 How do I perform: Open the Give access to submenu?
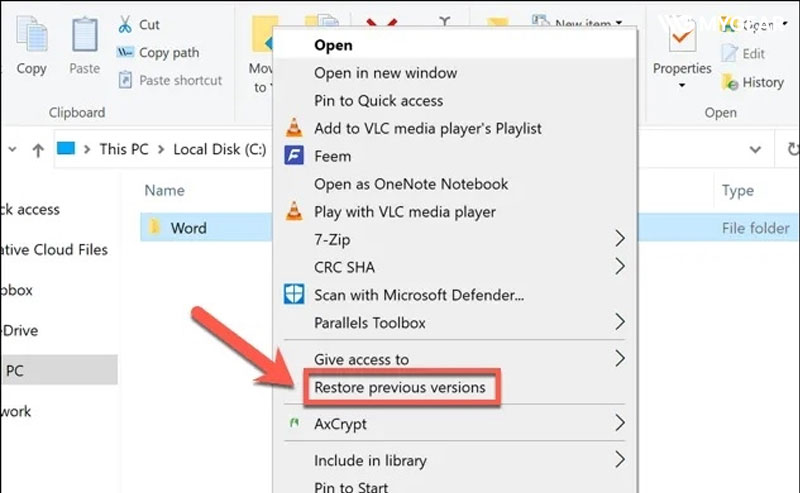click(x=620, y=358)
